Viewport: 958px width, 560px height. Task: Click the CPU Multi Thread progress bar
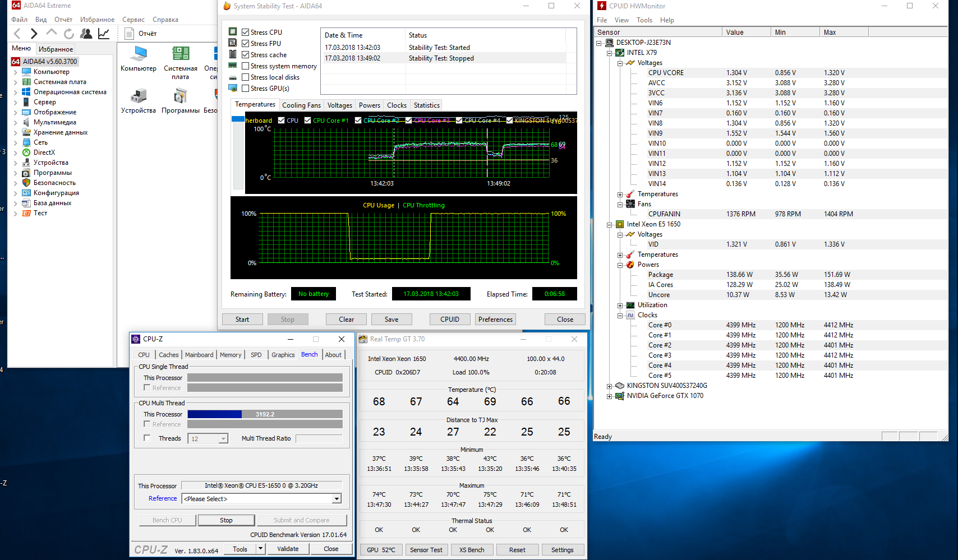point(265,414)
